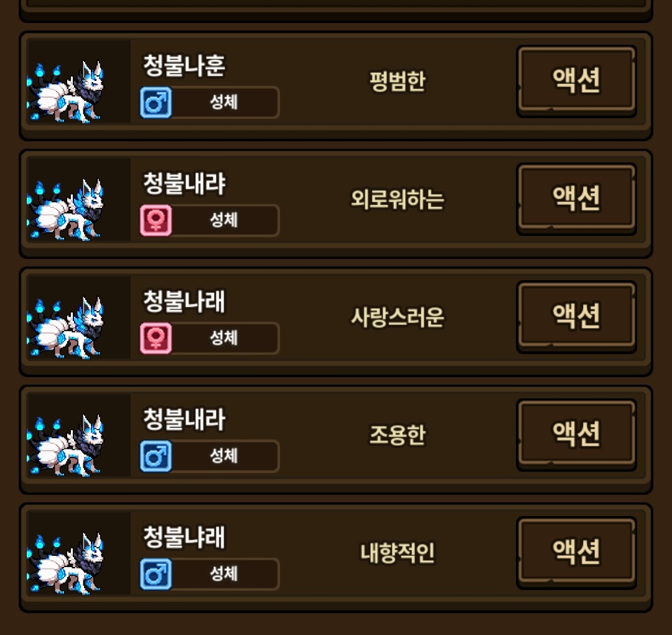Click the 성체 stage label of 청불나훈
The height and width of the screenshot is (635, 672).
point(224,103)
